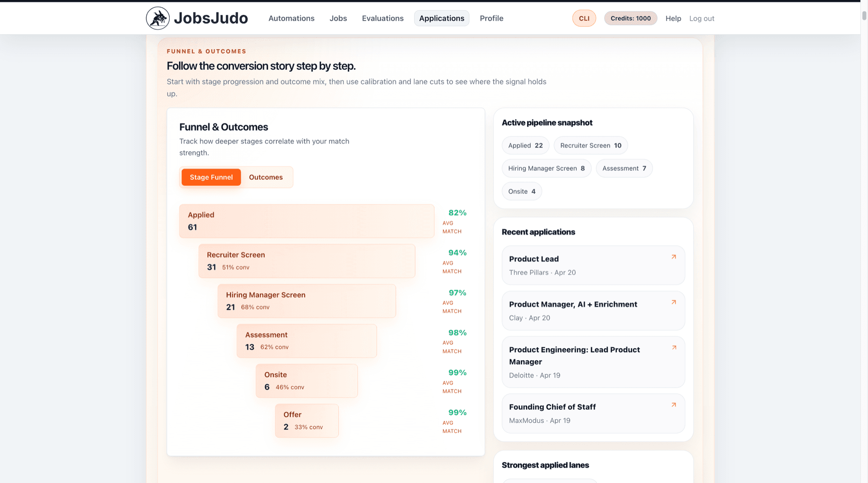Click the Offer funnel bar
Viewport: 868px width, 483px height.
pyautogui.click(x=307, y=421)
